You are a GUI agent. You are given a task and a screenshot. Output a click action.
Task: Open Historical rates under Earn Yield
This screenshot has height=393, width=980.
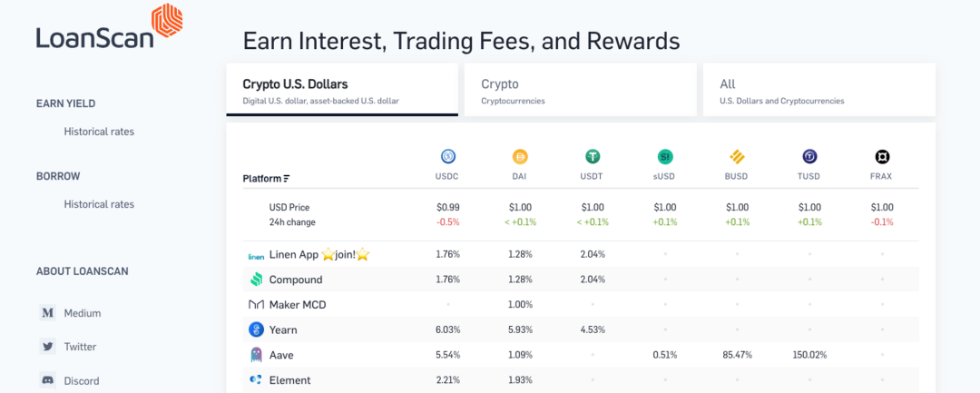point(99,132)
